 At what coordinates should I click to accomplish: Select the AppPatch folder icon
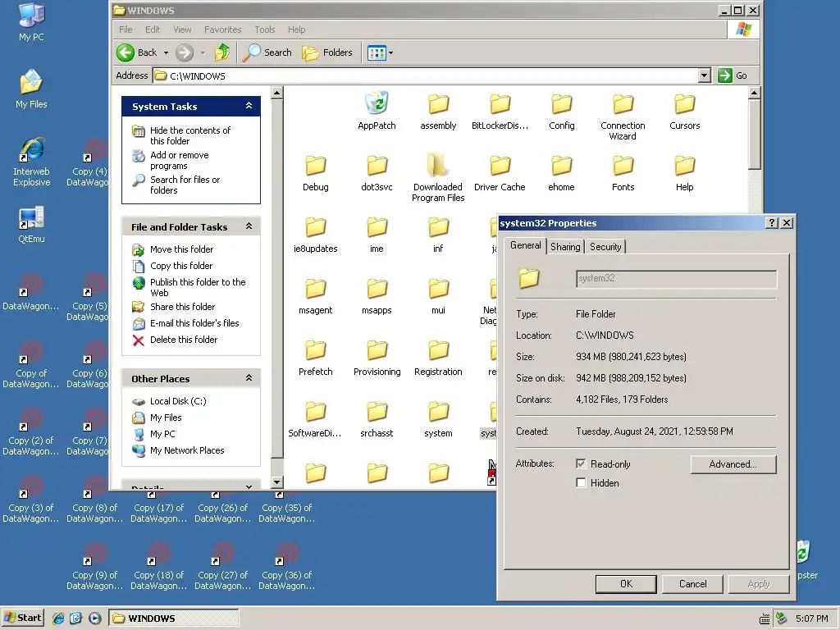tap(377, 103)
